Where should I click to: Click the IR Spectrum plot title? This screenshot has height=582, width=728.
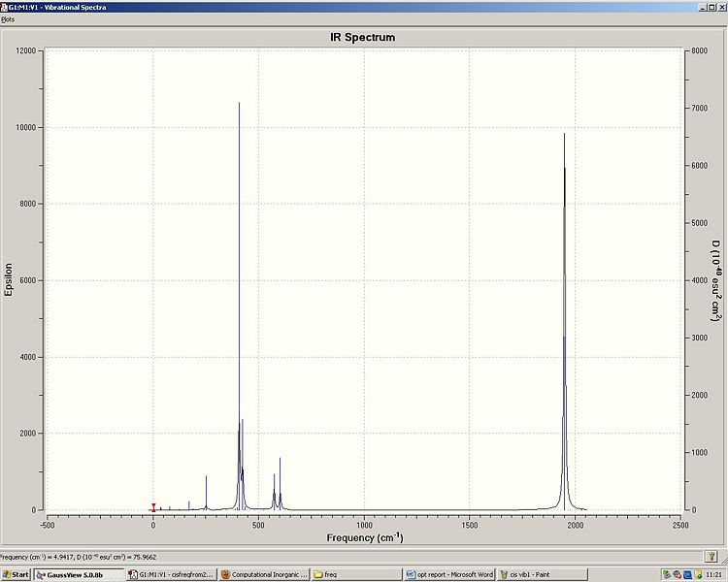363,37
